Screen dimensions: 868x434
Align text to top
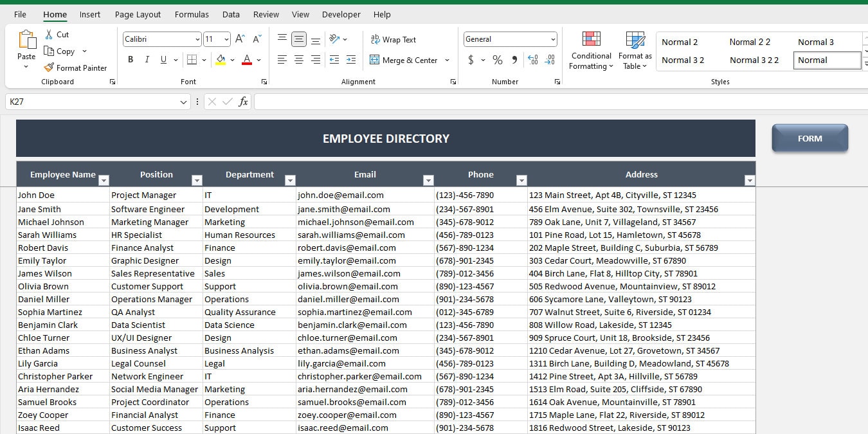(282, 39)
